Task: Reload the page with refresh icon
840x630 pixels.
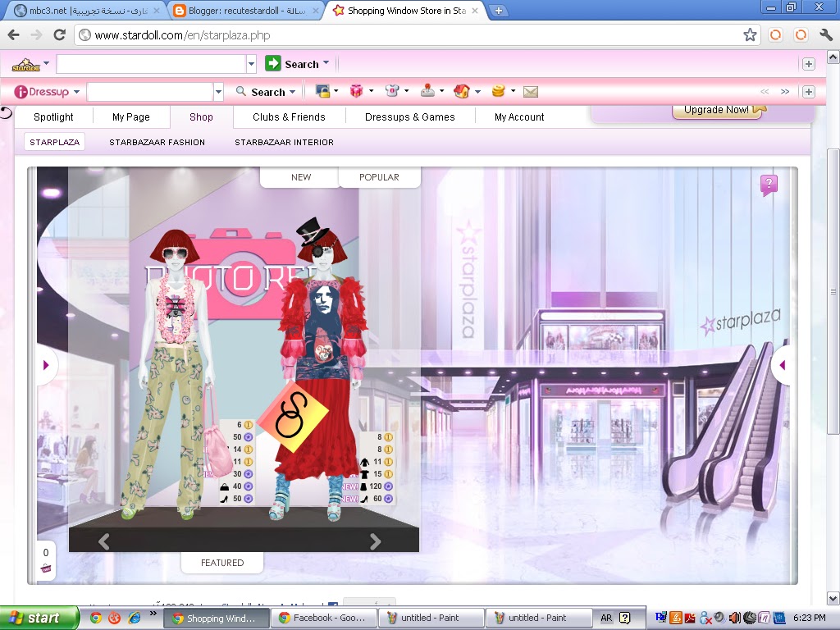Action: pos(59,34)
